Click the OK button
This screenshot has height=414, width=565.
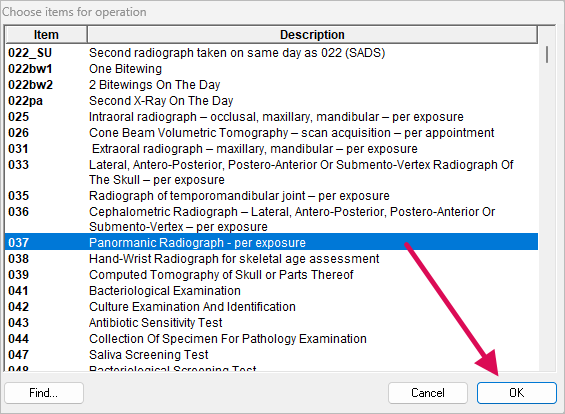516,393
